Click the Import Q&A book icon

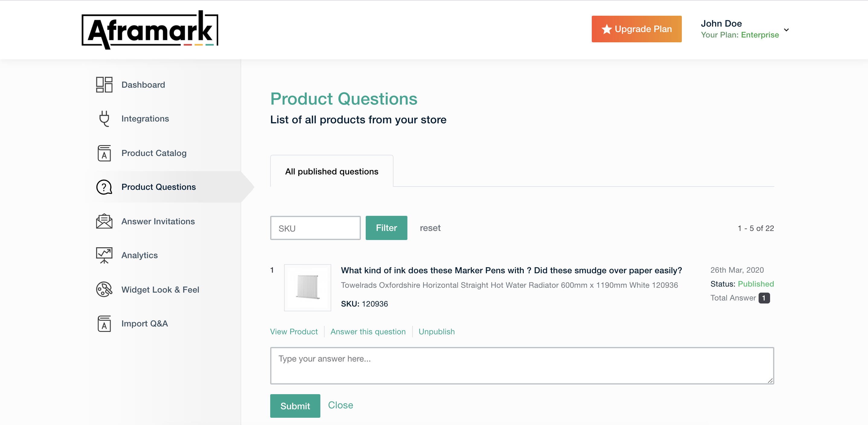tap(104, 323)
